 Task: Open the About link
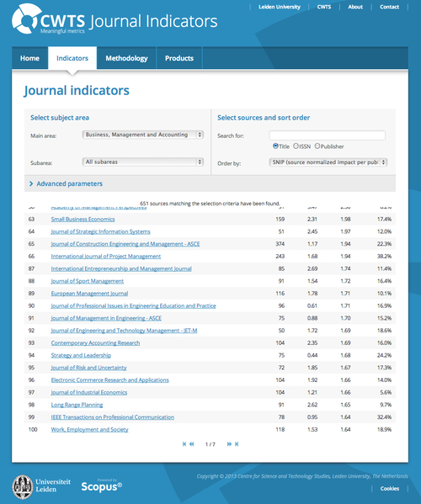click(355, 7)
